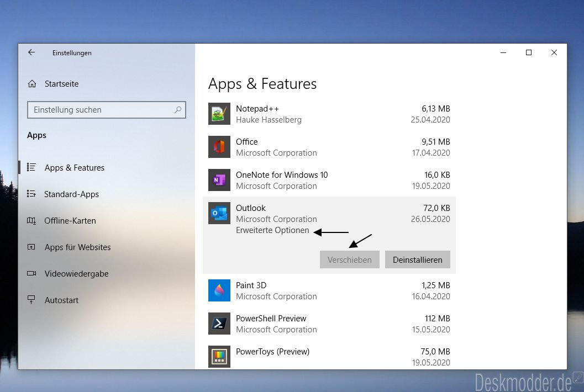
Task: Click the Apps & Features list icon in sidebar
Action: tap(31, 167)
